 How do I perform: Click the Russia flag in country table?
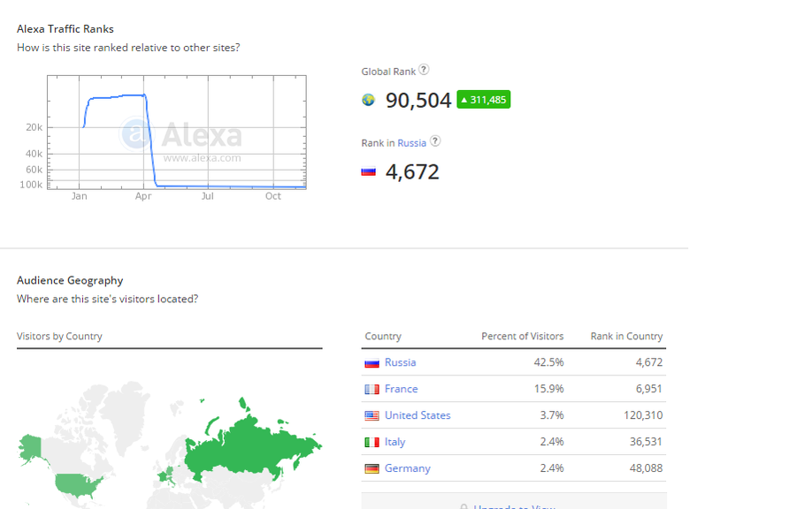[x=372, y=362]
